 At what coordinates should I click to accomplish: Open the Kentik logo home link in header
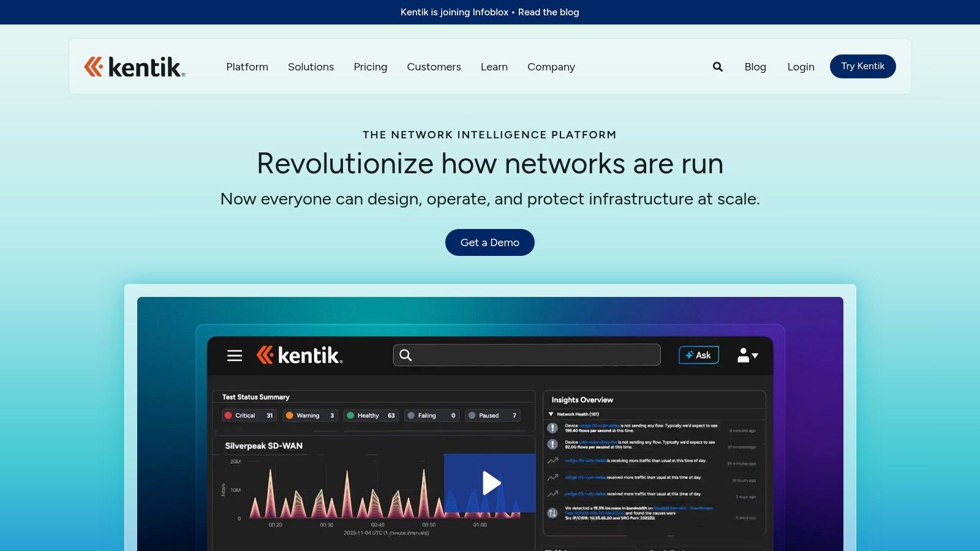click(x=135, y=67)
